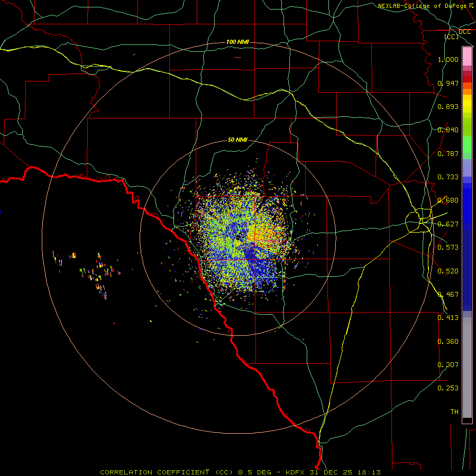Click the 0.893 scale value
This screenshot has width=476, height=476.
448,106
